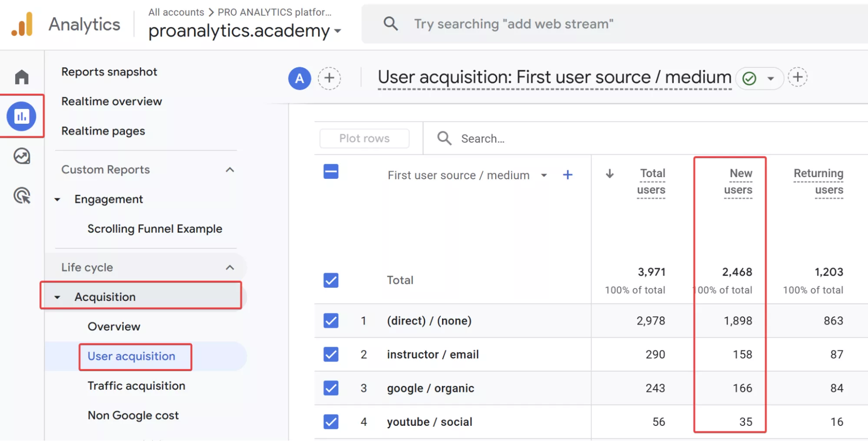
Task: Click the report title User acquisition
Action: (x=554, y=77)
